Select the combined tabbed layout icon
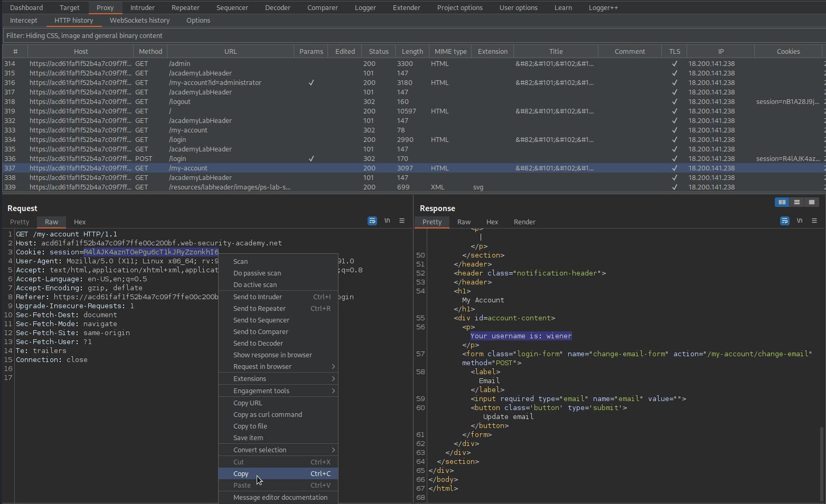 point(812,202)
